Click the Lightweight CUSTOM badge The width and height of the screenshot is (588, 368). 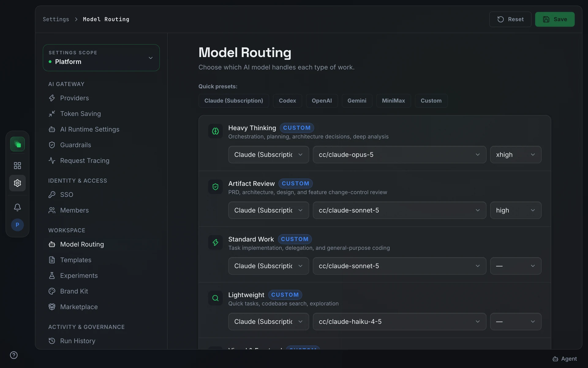point(285,295)
